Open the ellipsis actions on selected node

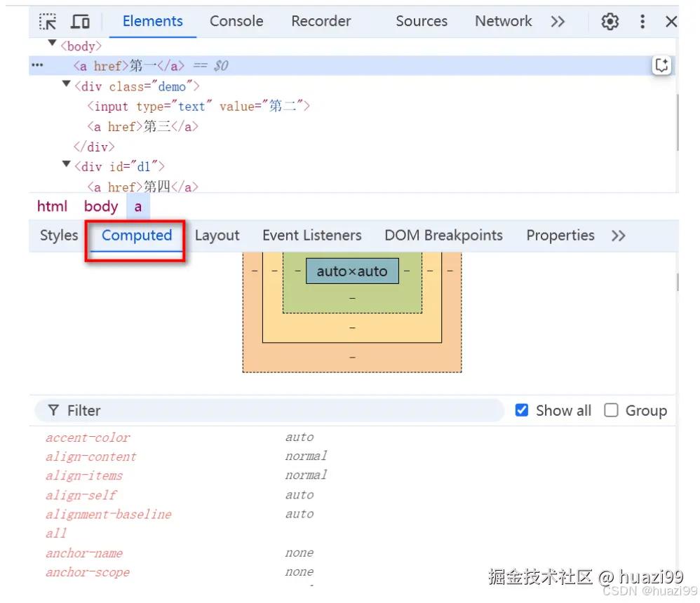coord(37,65)
